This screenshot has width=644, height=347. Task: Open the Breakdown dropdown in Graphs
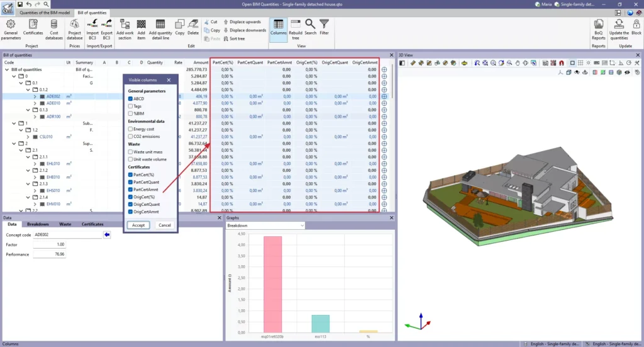pos(265,225)
